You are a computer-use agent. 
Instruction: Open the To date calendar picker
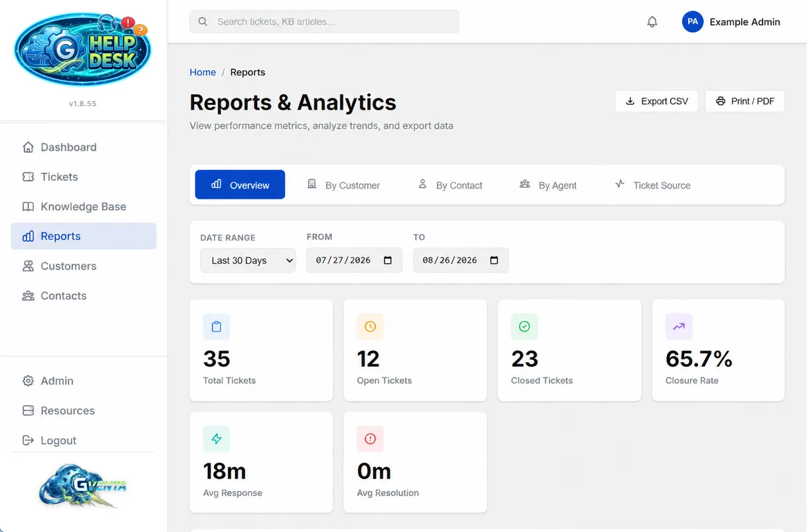pyautogui.click(x=494, y=260)
